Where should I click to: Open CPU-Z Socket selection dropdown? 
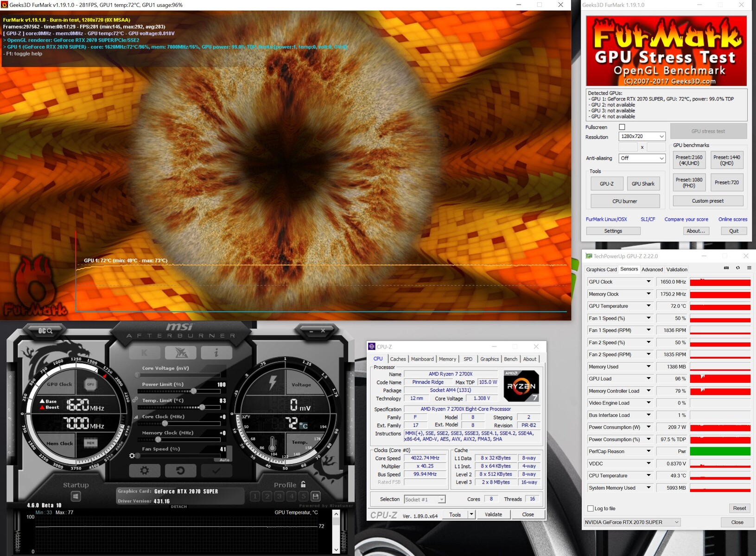tap(425, 499)
